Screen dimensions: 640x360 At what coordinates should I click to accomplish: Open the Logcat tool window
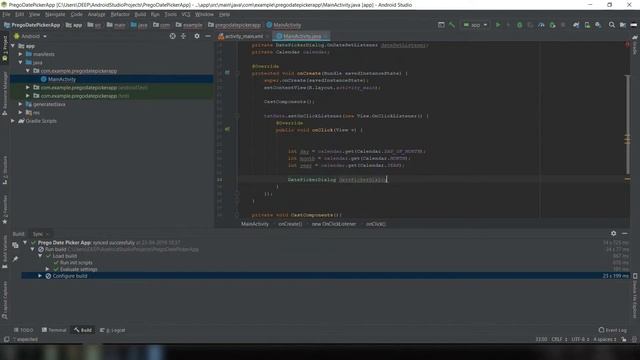(x=113, y=330)
